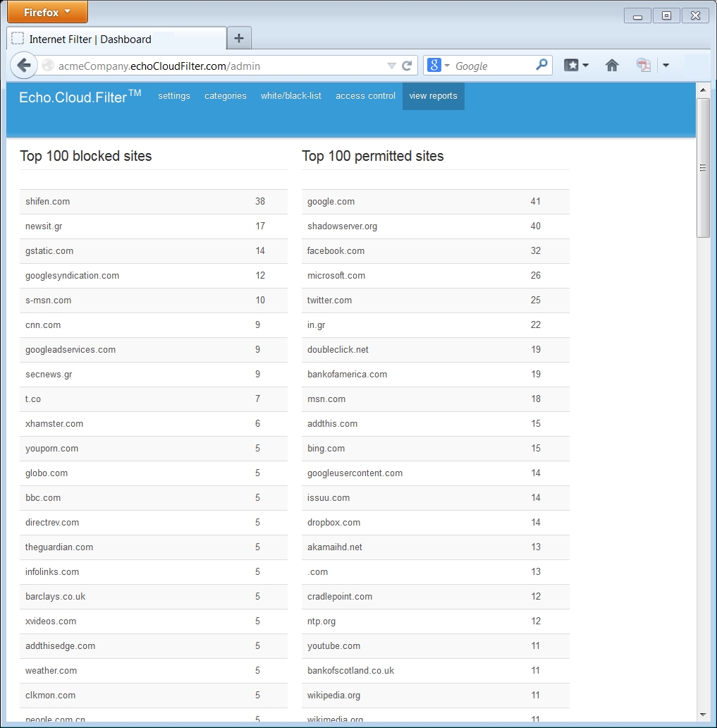Screen dimensions: 717x728
Task: Click secnews.gr entry
Action: 49,374
